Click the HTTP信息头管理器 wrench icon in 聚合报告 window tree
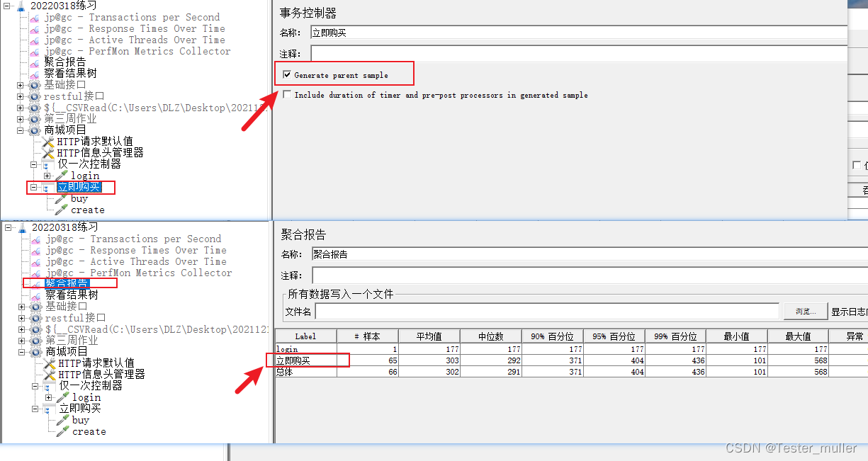Viewport: 868px width, 461px height. [x=50, y=375]
